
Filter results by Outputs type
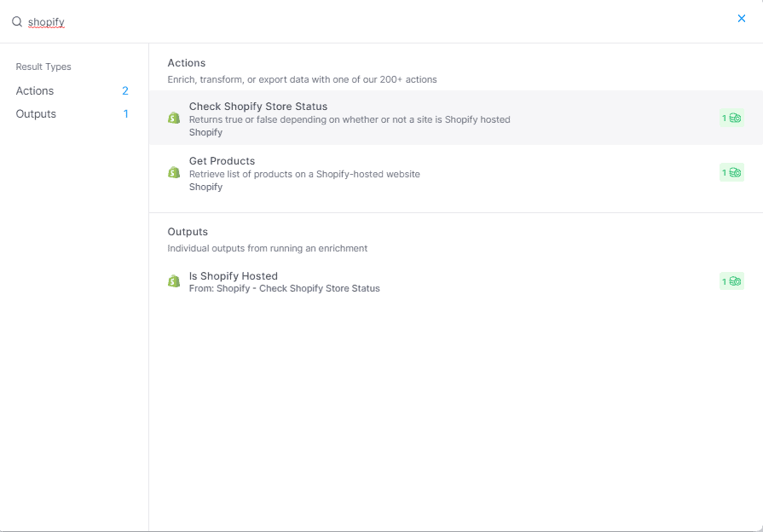coord(72,114)
